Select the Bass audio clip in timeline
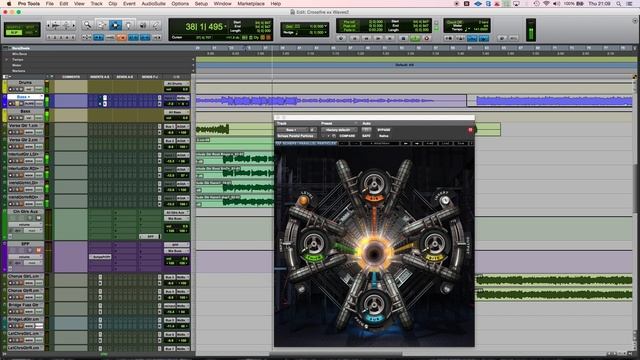This screenshot has height=360, width=640. click(x=331, y=100)
